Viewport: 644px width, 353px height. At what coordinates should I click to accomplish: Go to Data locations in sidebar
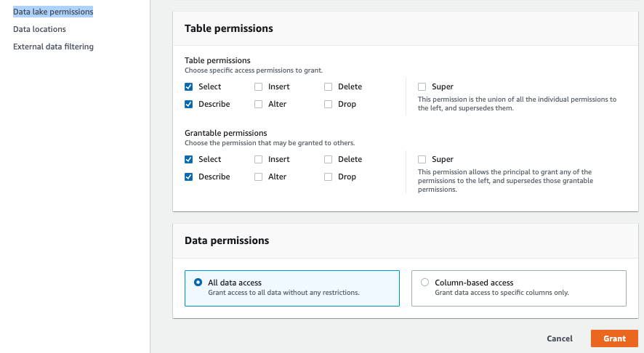point(39,29)
